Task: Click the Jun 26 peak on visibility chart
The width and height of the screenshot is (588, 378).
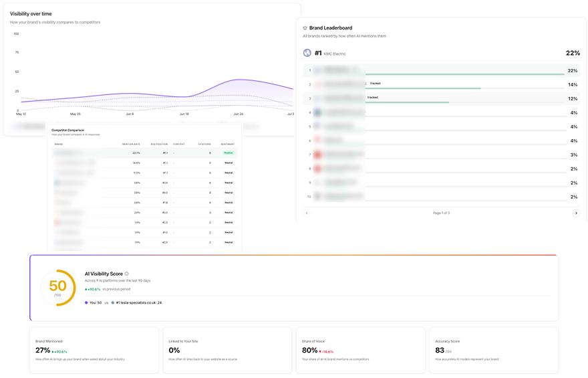Action: (239, 80)
